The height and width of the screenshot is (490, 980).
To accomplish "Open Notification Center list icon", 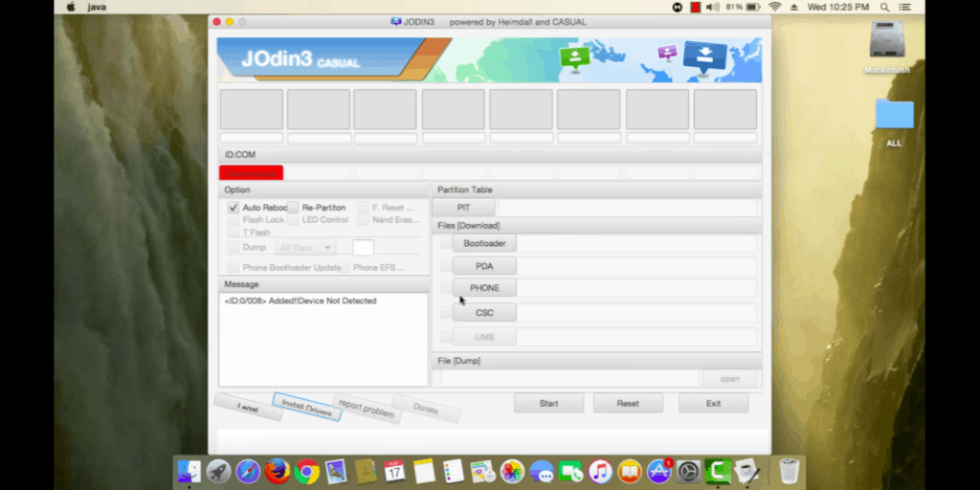I will (905, 8).
